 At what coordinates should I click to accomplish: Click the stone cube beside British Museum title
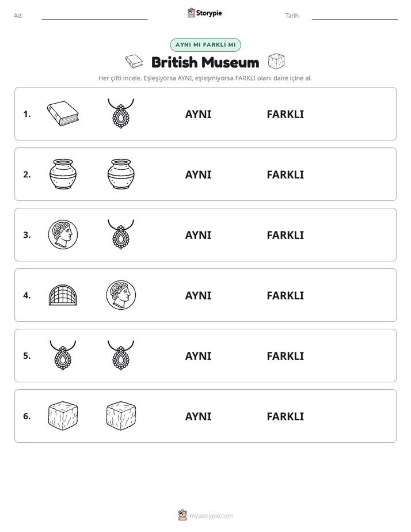[x=276, y=62]
